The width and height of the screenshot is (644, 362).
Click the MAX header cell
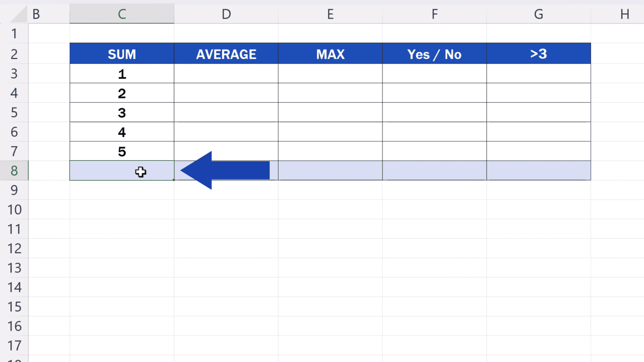(x=330, y=54)
